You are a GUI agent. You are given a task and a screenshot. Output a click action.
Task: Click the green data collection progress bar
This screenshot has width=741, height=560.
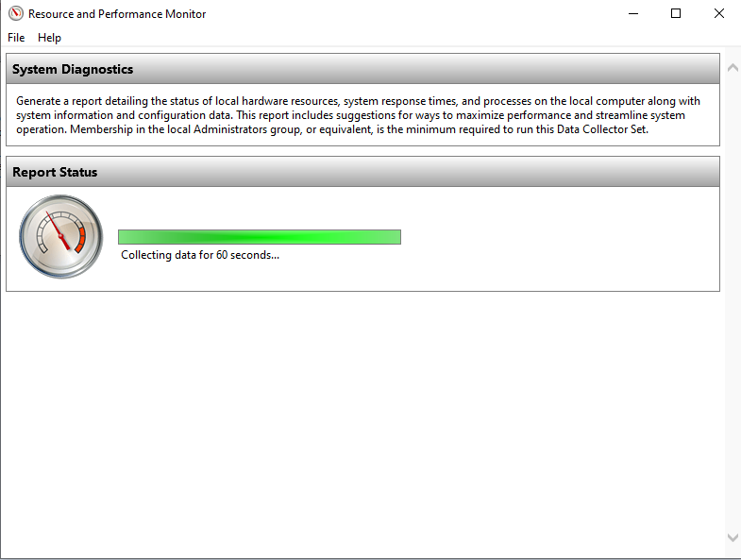pyautogui.click(x=260, y=237)
